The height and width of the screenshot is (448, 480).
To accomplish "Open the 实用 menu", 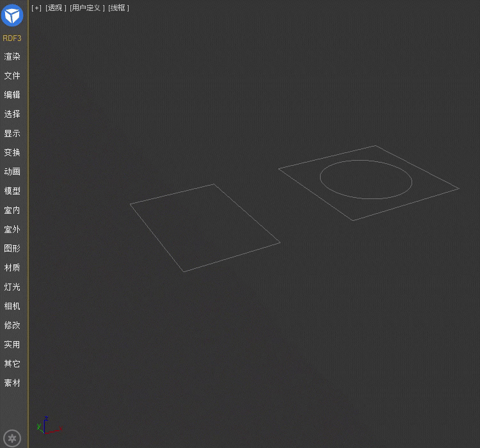I will 12,344.
